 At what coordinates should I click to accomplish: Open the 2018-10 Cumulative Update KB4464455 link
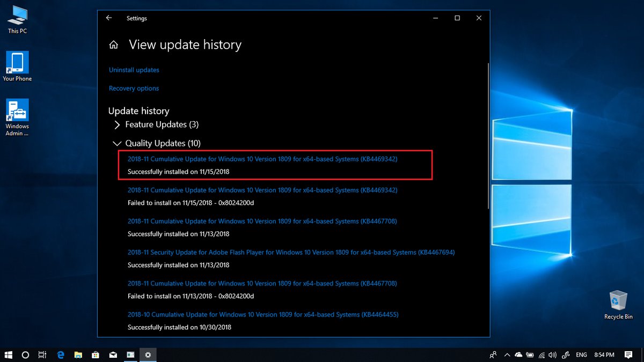click(x=263, y=314)
